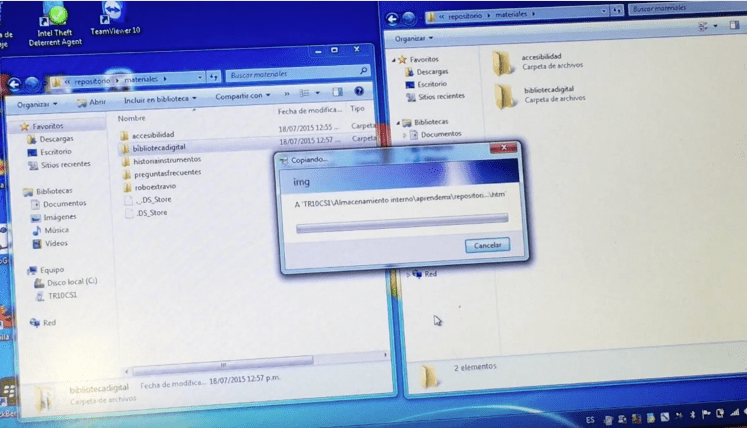Focus Buscar materiales field in right window
Image resolution: width=747 pixels, height=428 pixels.
click(x=687, y=8)
